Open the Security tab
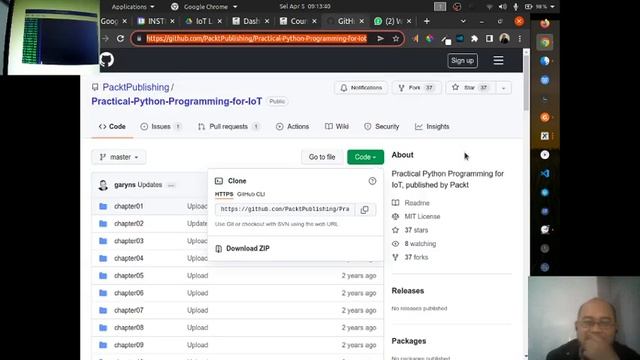Viewport: 640px width, 360px height. click(x=382, y=127)
